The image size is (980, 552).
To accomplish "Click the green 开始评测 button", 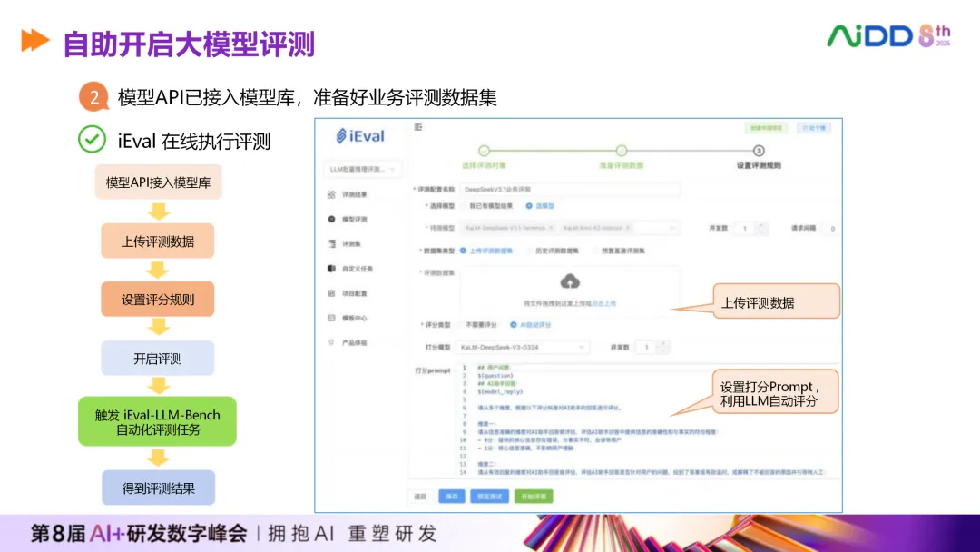I will (534, 497).
